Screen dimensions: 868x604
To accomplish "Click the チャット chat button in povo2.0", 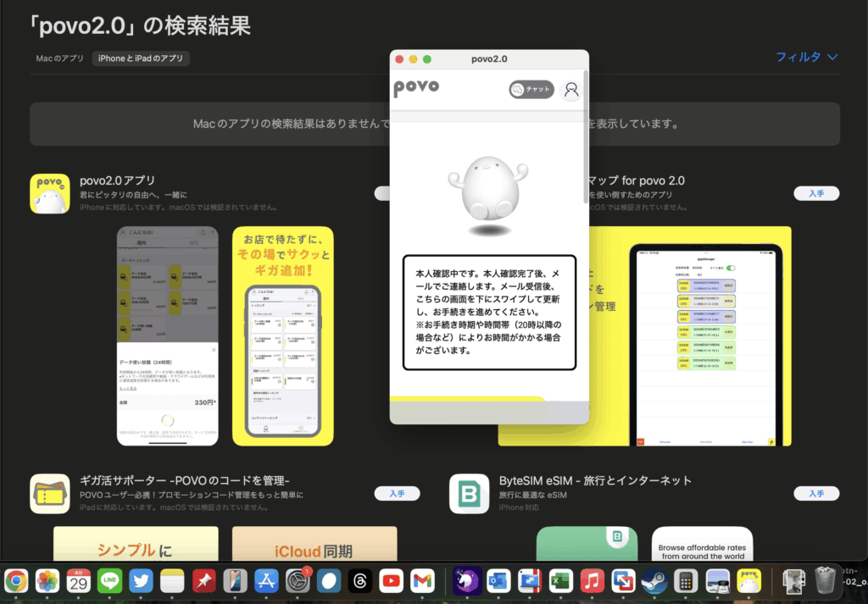I will point(531,89).
